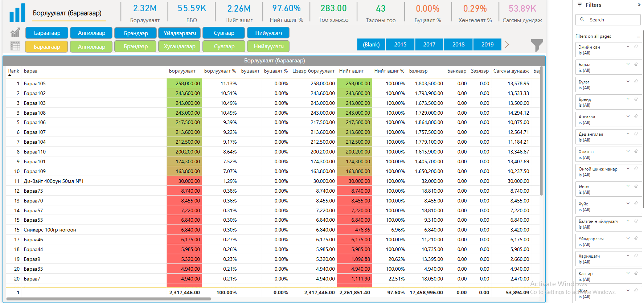
Task: Expand the Хэмжээ filter card
Action: coord(628,151)
